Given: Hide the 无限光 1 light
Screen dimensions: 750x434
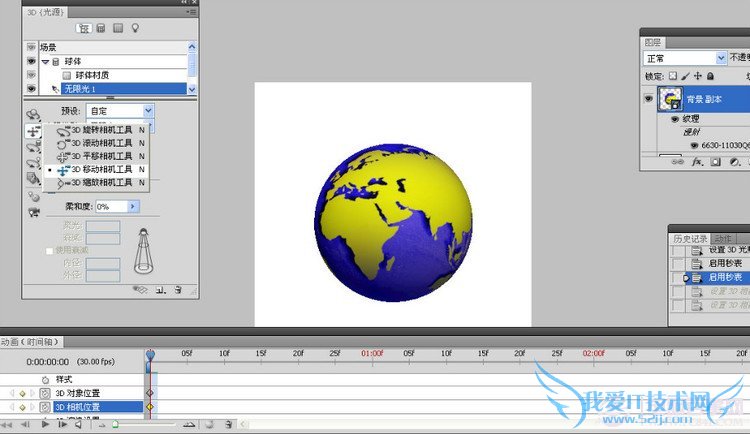Looking at the screenshot, I should point(31,89).
